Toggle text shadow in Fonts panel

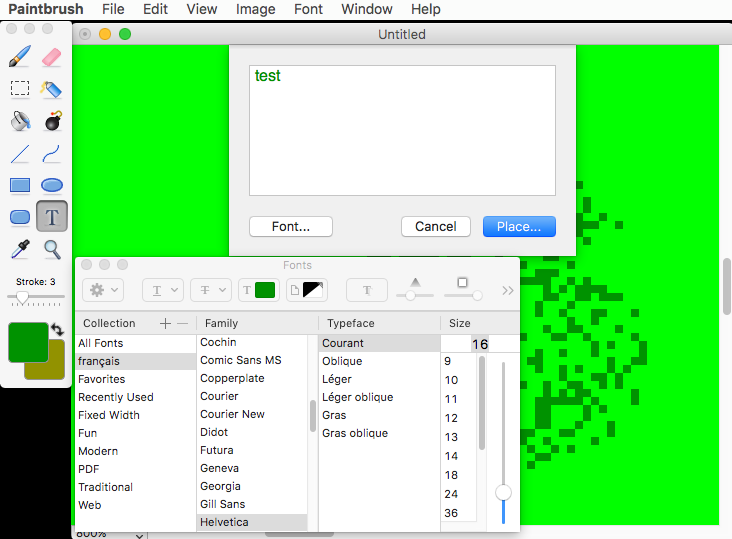(367, 290)
